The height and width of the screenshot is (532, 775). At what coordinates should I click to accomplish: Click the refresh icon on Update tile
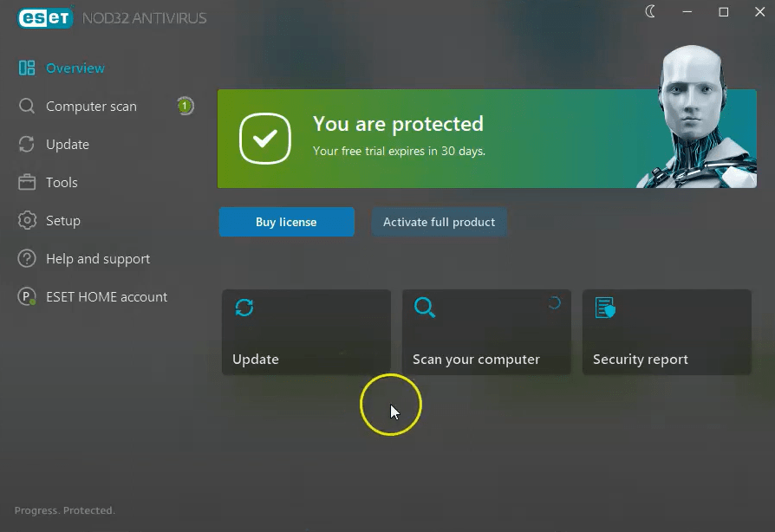click(x=244, y=308)
